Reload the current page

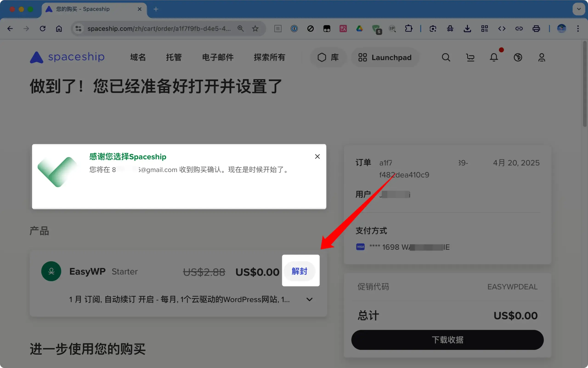43,29
